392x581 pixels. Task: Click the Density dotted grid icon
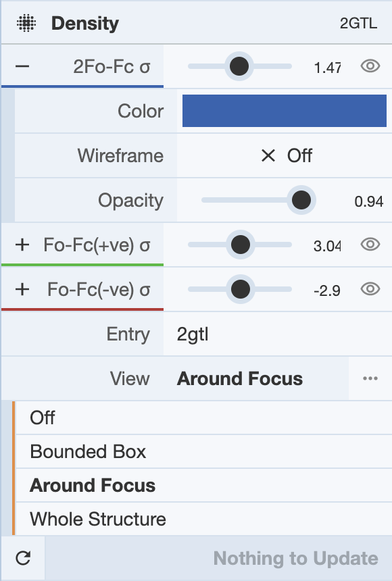tap(26, 23)
